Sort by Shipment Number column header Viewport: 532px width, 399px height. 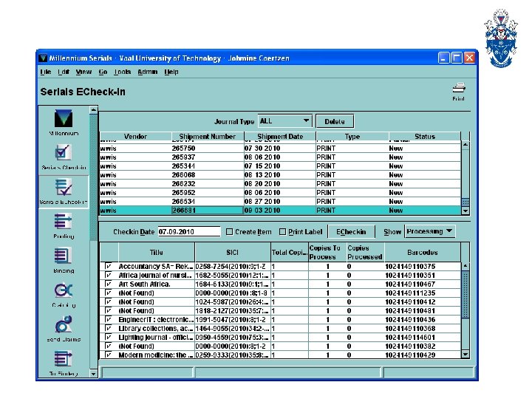(x=208, y=137)
